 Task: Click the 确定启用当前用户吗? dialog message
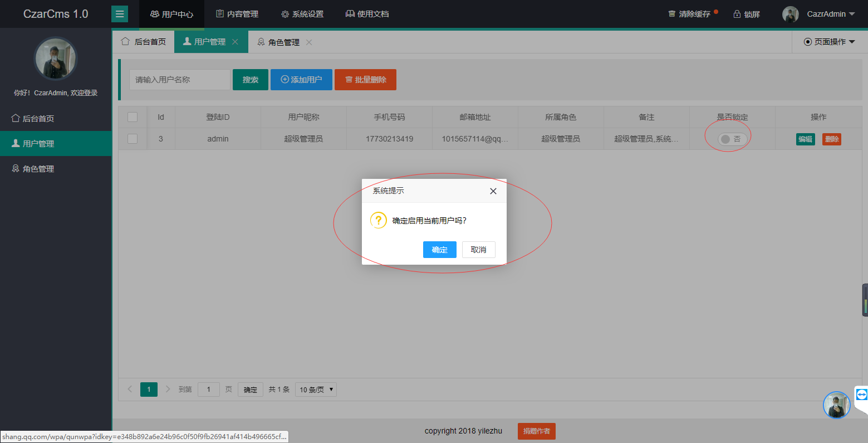click(x=429, y=221)
